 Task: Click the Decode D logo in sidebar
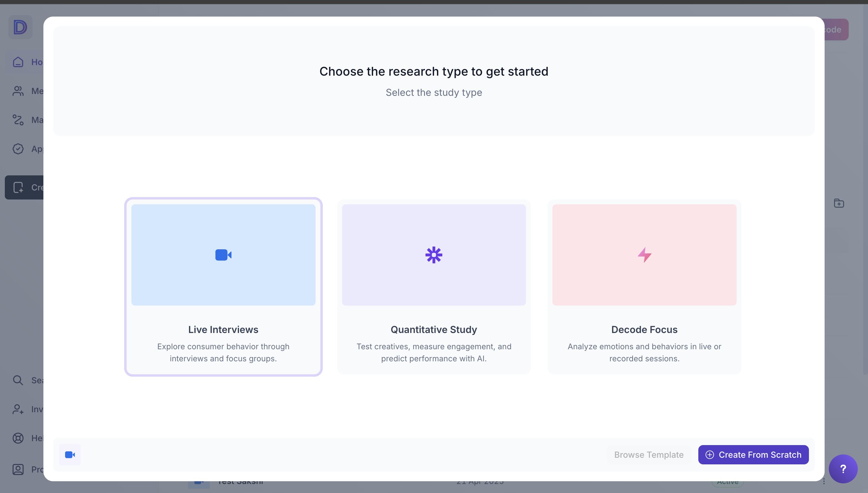coord(20,27)
